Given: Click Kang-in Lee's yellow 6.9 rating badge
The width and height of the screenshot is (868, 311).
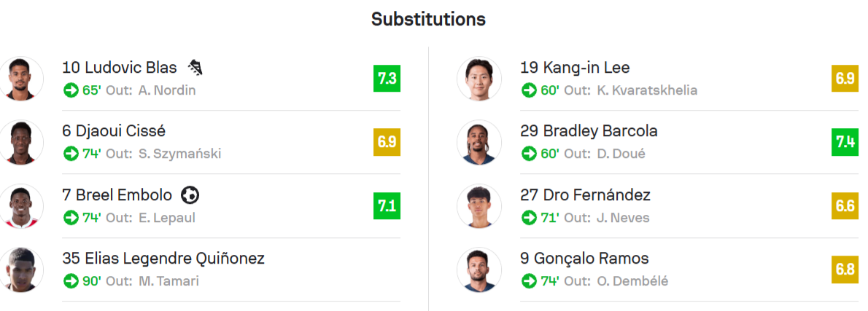Looking at the screenshot, I should coord(845,79).
